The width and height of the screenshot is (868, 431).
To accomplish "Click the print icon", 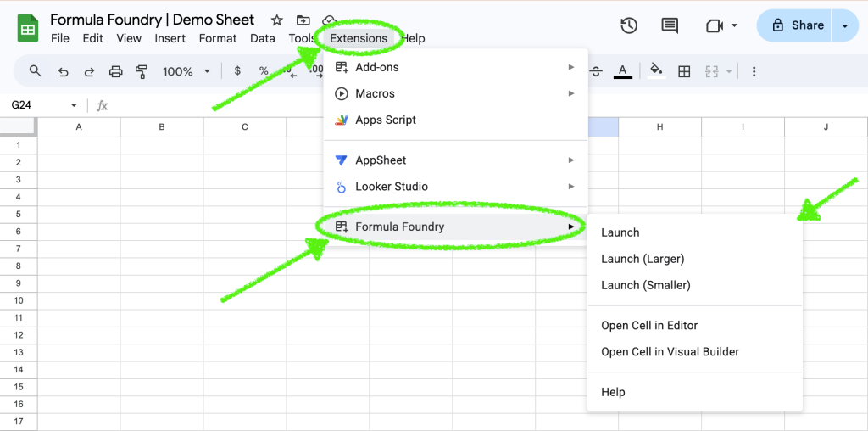I will point(116,71).
